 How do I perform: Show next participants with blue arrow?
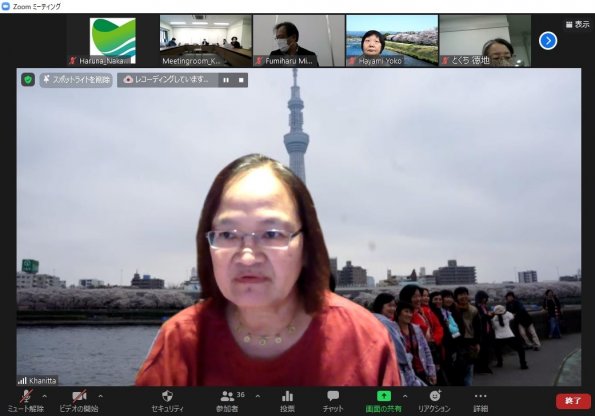(x=548, y=41)
